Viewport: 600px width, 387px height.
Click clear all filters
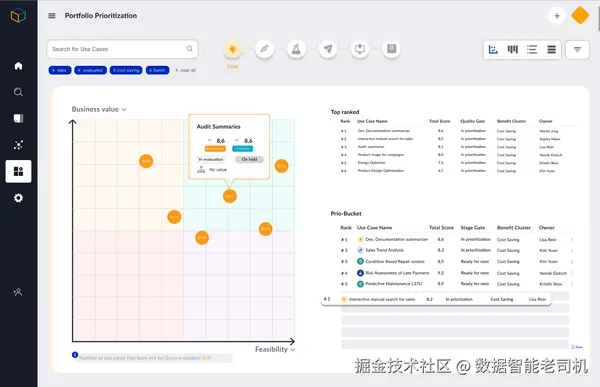[185, 70]
